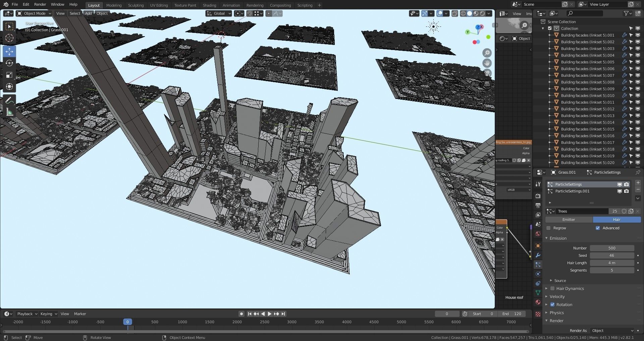The width and height of the screenshot is (644, 341).
Task: Open the timeline Marker menu
Action: click(80, 314)
